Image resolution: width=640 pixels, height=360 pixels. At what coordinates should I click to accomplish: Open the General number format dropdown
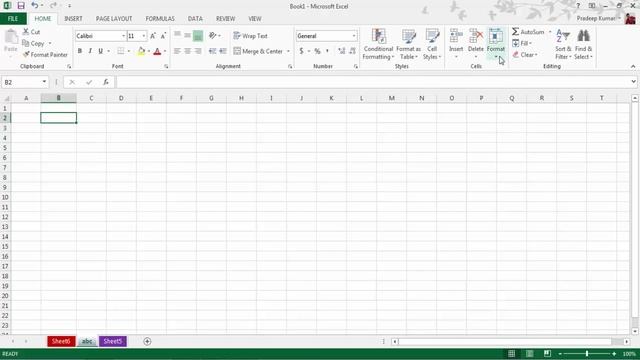[354, 36]
